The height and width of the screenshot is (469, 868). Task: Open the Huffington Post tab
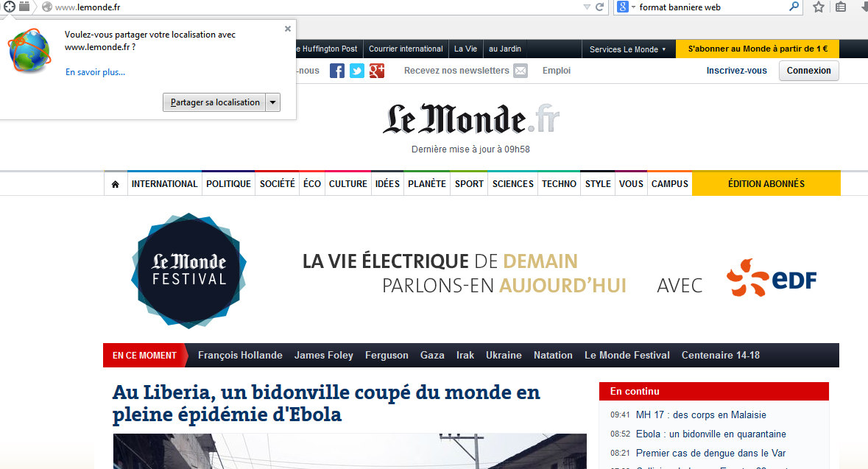[329, 49]
